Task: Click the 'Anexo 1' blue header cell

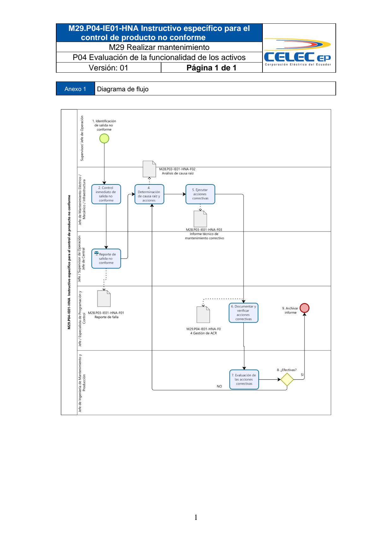Action: [x=75, y=89]
